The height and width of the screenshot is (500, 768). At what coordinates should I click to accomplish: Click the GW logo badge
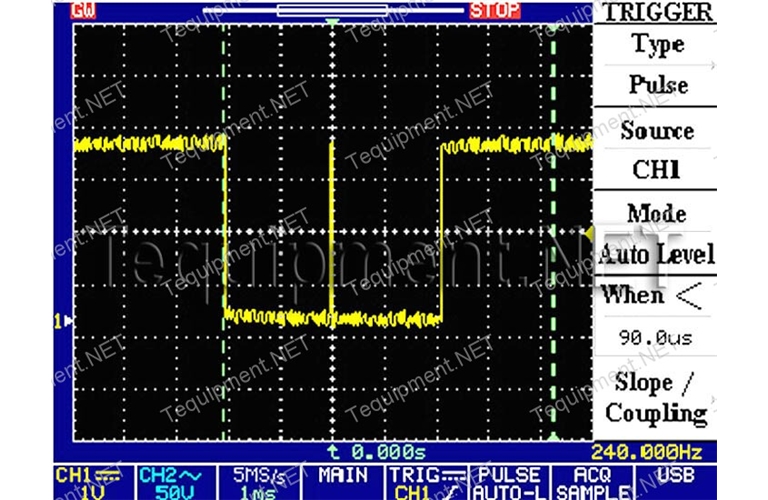click(85, 11)
